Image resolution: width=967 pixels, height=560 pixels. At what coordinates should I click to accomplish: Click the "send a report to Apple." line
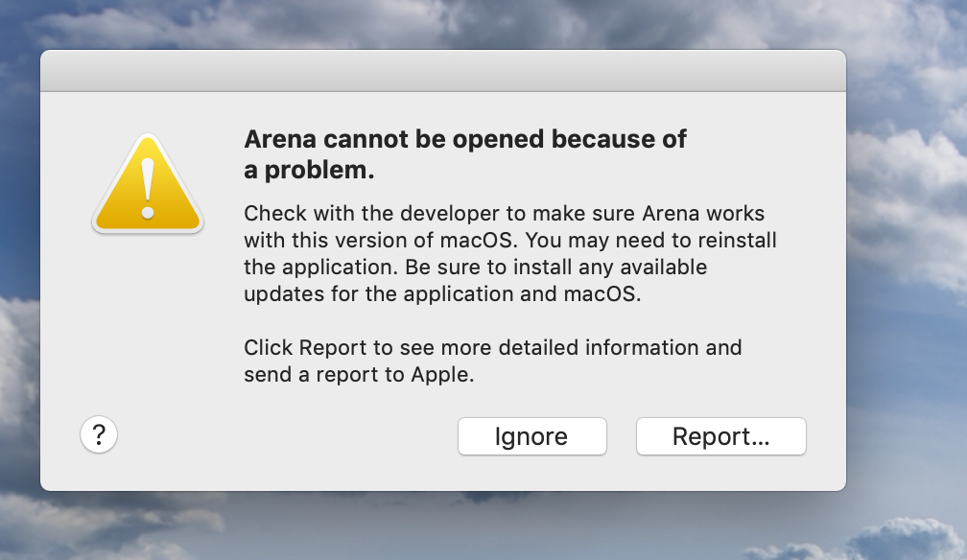[359, 374]
